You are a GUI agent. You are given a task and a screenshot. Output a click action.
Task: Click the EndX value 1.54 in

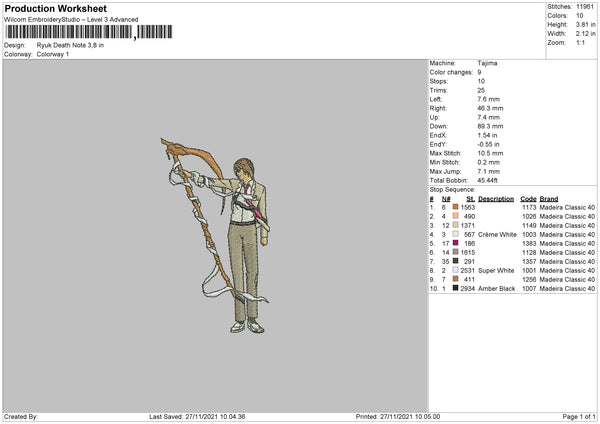pyautogui.click(x=487, y=135)
